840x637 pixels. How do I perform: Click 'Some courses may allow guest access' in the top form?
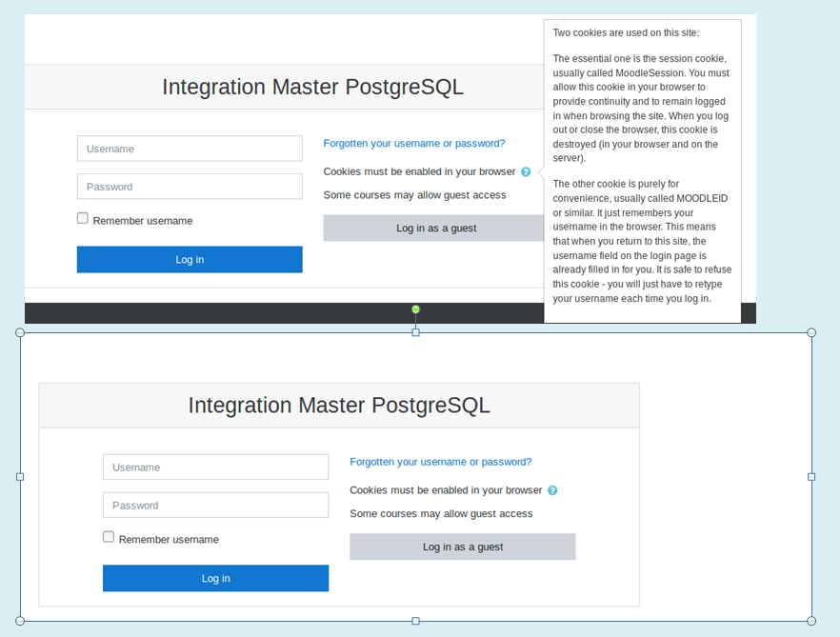tap(414, 195)
